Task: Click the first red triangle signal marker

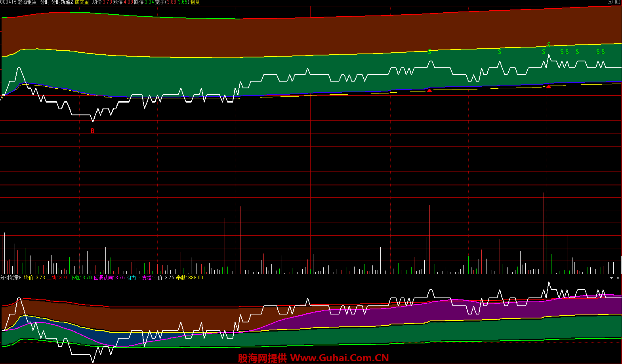Action: pyautogui.click(x=429, y=91)
